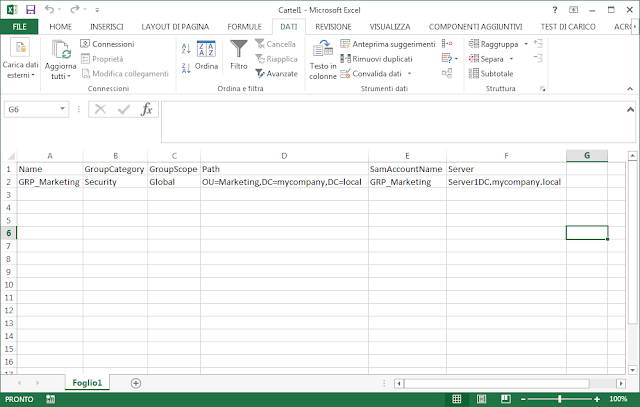Viewport: 640px width, 407px height.
Task: Zoom in with plus button
Action: coord(597,399)
